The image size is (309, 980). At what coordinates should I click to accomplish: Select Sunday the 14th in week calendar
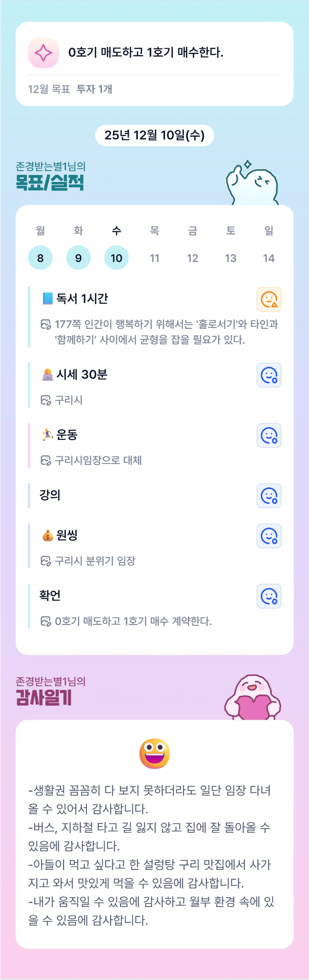[269, 258]
